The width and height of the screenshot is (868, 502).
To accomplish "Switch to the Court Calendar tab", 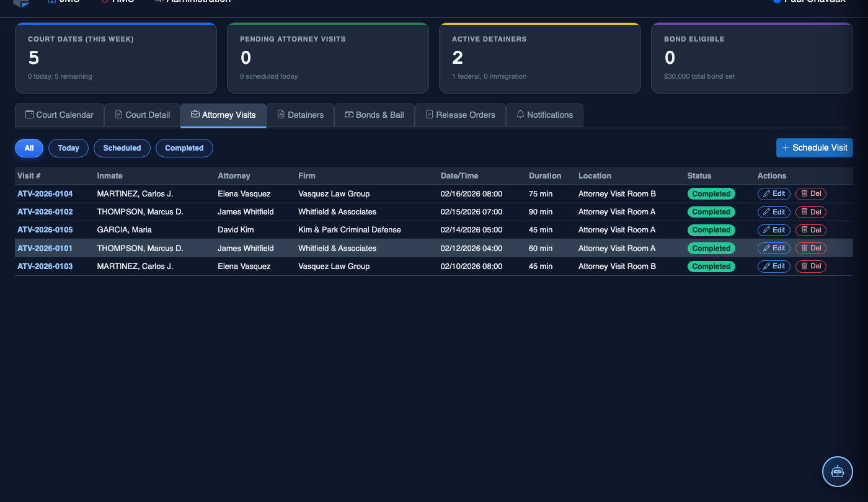I will pyautogui.click(x=60, y=115).
